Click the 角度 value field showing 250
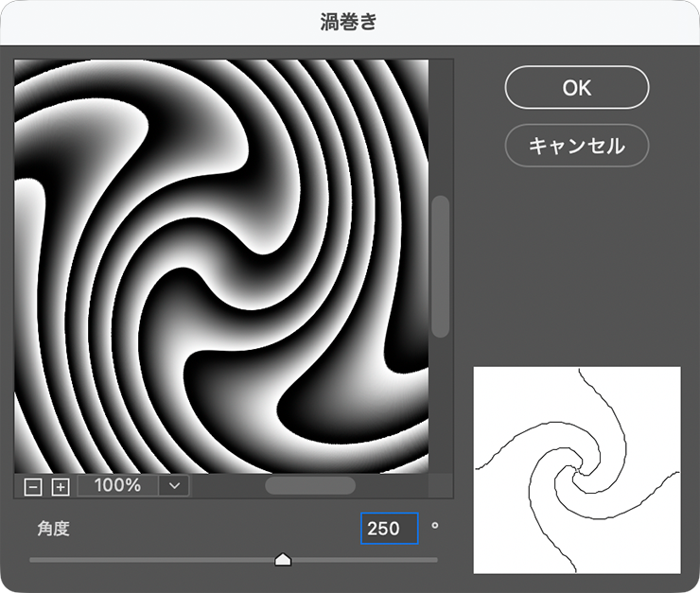This screenshot has width=700, height=593. pyautogui.click(x=389, y=529)
